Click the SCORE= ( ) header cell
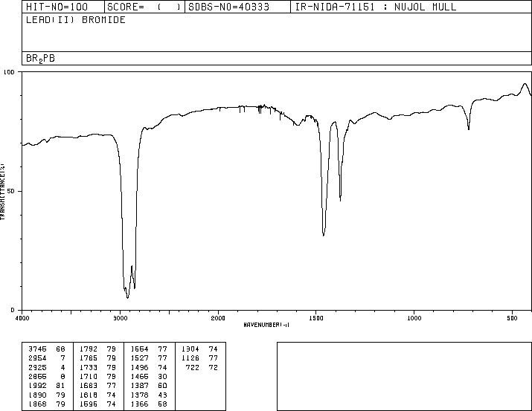This screenshot has width=532, height=411. point(144,7)
